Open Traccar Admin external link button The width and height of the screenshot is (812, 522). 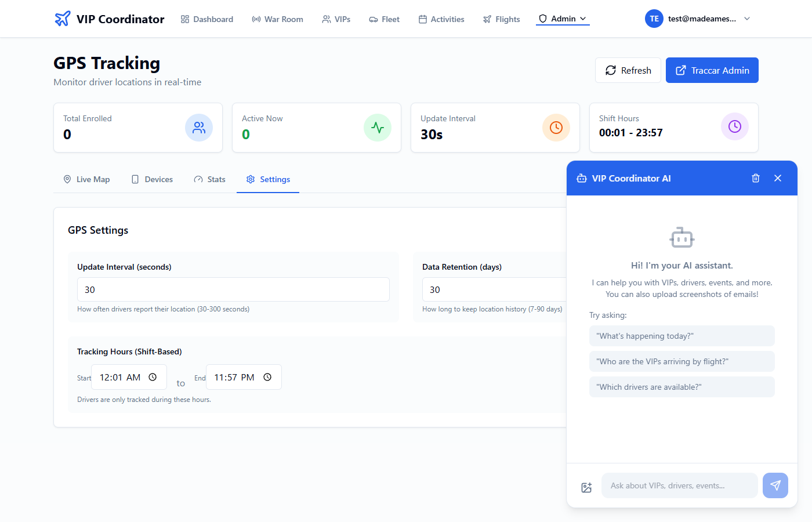(712, 70)
